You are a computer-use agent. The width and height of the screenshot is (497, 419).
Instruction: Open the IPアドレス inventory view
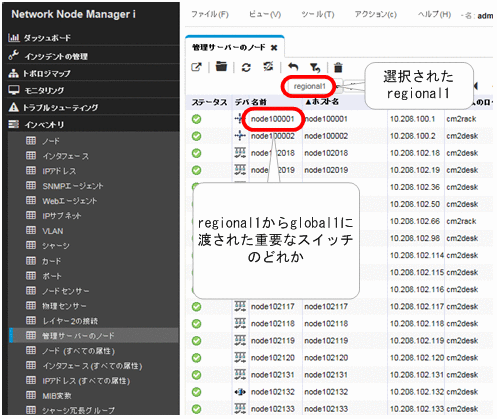point(59,171)
